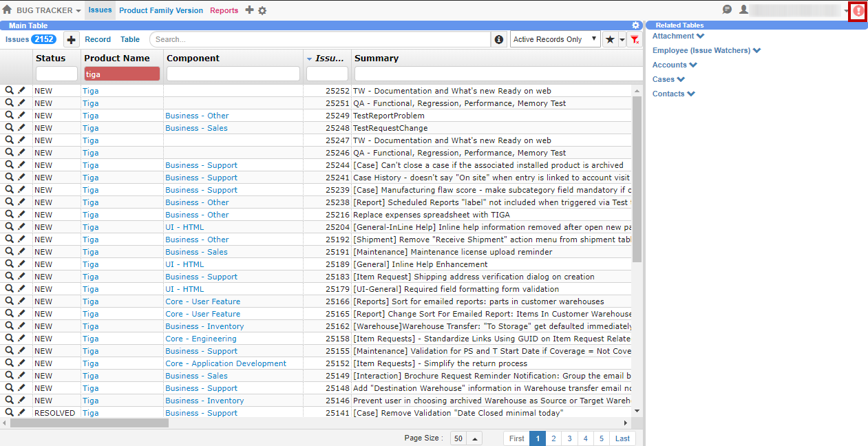Expand Employee (Issue Watchers) section
Image resolution: width=868 pixels, height=446 pixels.
pos(706,50)
